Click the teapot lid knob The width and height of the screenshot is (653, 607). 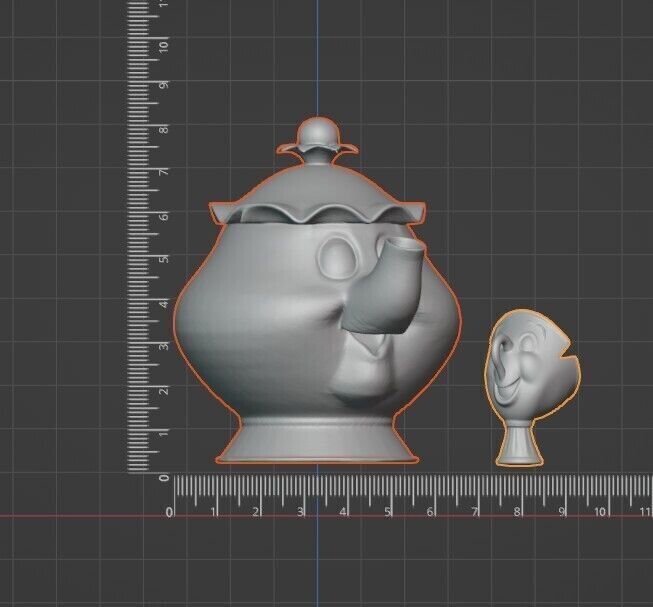(x=318, y=134)
